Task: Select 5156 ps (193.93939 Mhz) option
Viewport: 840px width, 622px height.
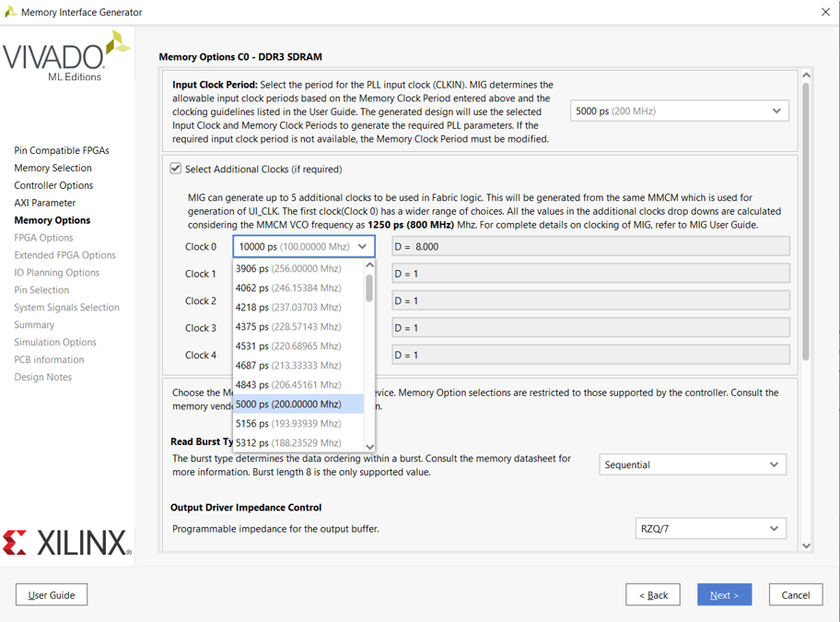Action: (299, 423)
